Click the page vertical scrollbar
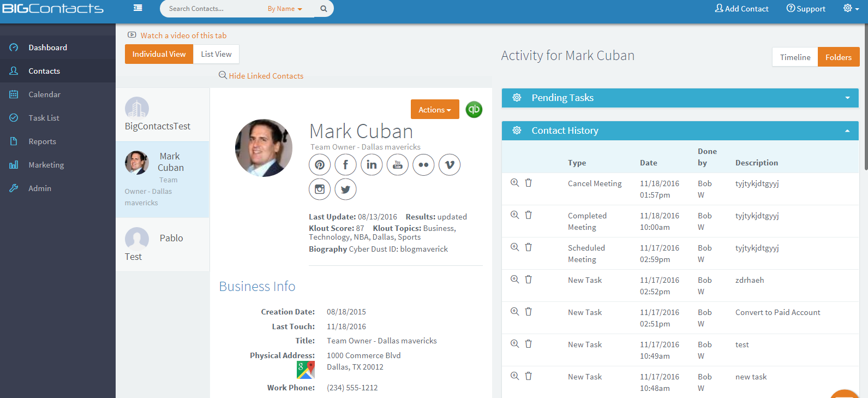 866,98
